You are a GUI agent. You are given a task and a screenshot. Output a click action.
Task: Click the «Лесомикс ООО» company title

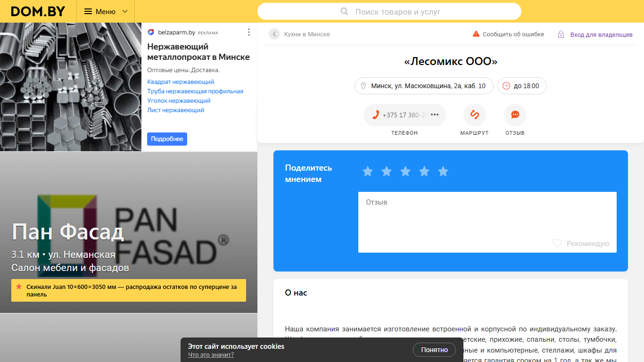coord(451,61)
